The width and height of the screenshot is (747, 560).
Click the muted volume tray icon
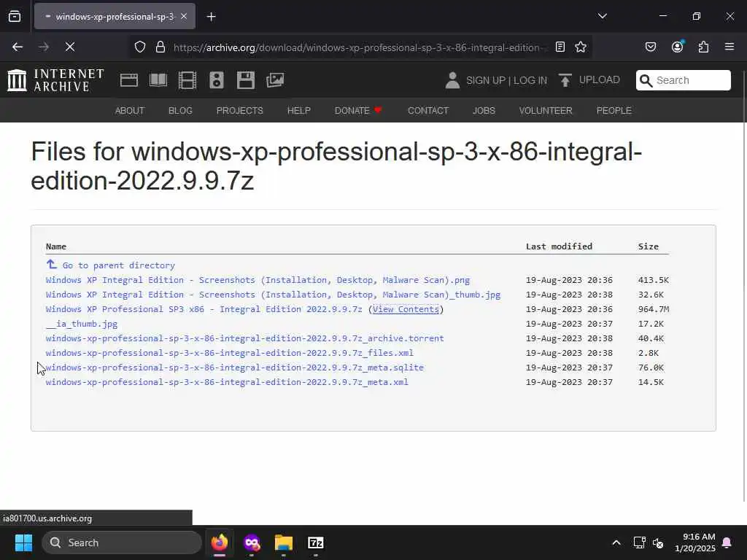point(659,542)
